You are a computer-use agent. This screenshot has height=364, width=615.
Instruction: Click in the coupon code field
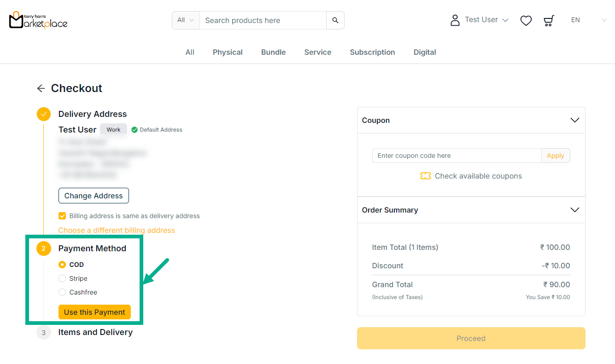456,156
